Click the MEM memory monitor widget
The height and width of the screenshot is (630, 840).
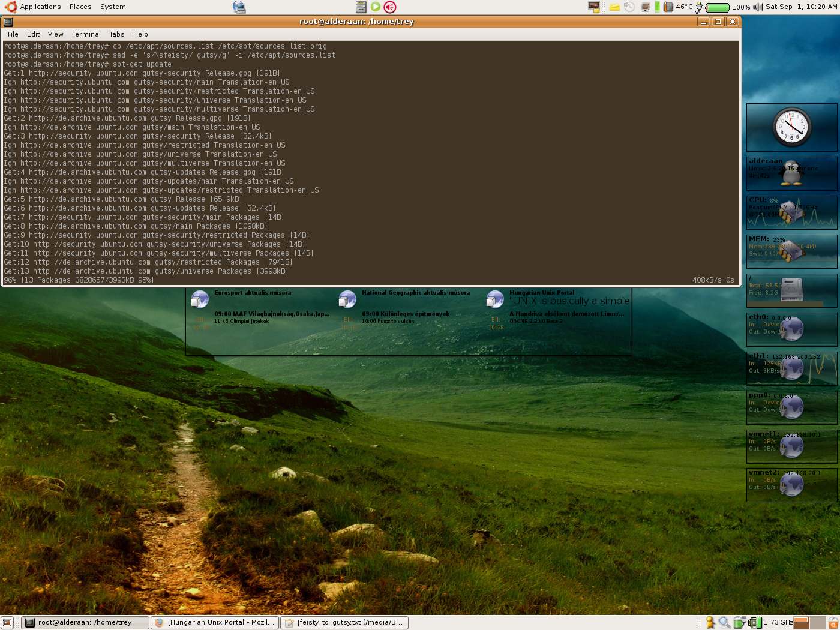click(x=791, y=251)
